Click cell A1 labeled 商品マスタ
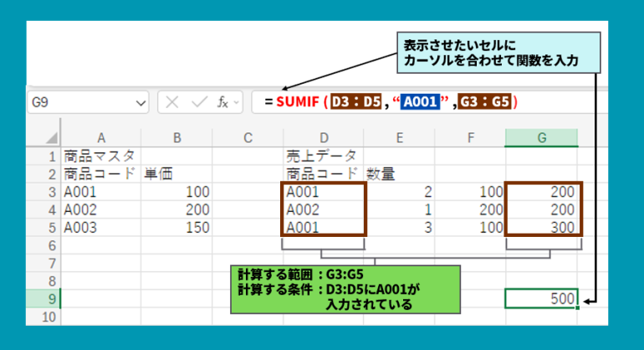This screenshot has width=644, height=350. (100, 156)
